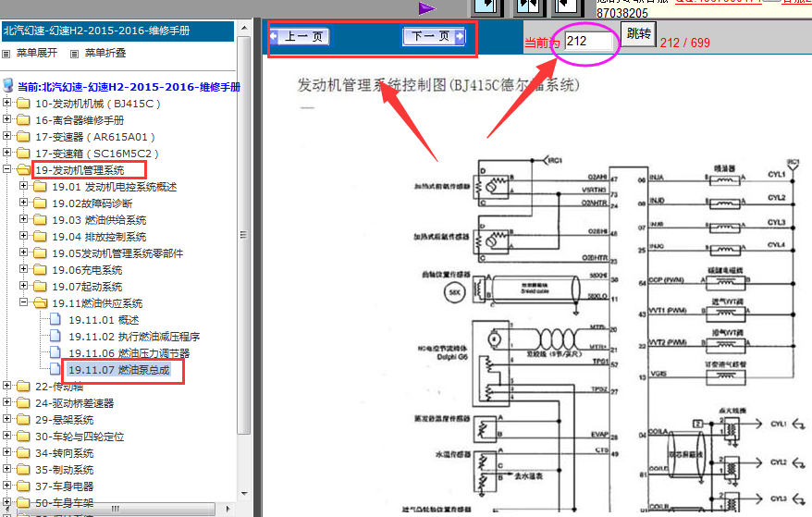Click open folder icon of 19.11燃油供应系统
Viewport: 812px width, 517px height.
(41, 303)
